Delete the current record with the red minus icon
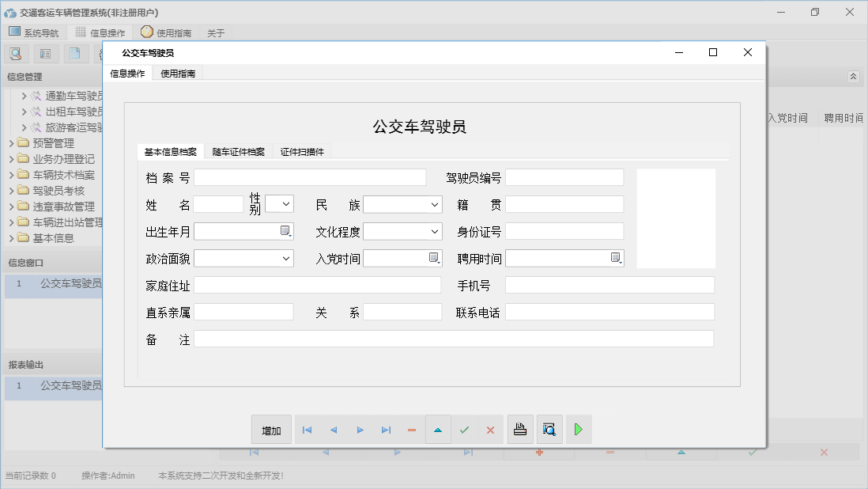The height and width of the screenshot is (489, 868). [412, 430]
